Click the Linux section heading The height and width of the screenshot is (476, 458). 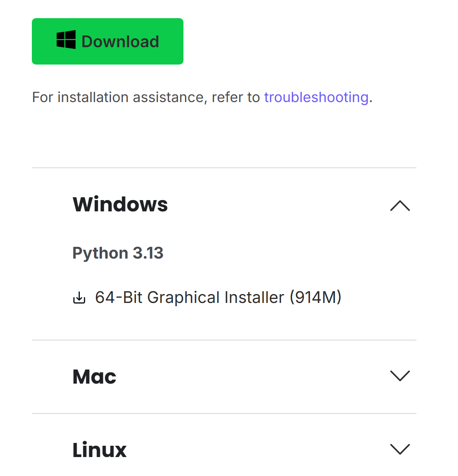point(100,450)
